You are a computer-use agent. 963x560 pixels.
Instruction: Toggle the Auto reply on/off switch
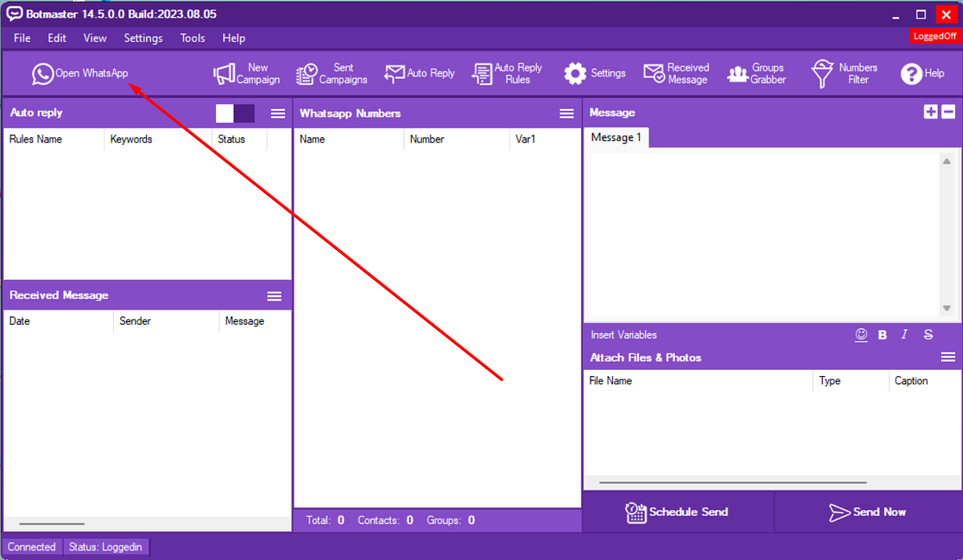point(236,113)
